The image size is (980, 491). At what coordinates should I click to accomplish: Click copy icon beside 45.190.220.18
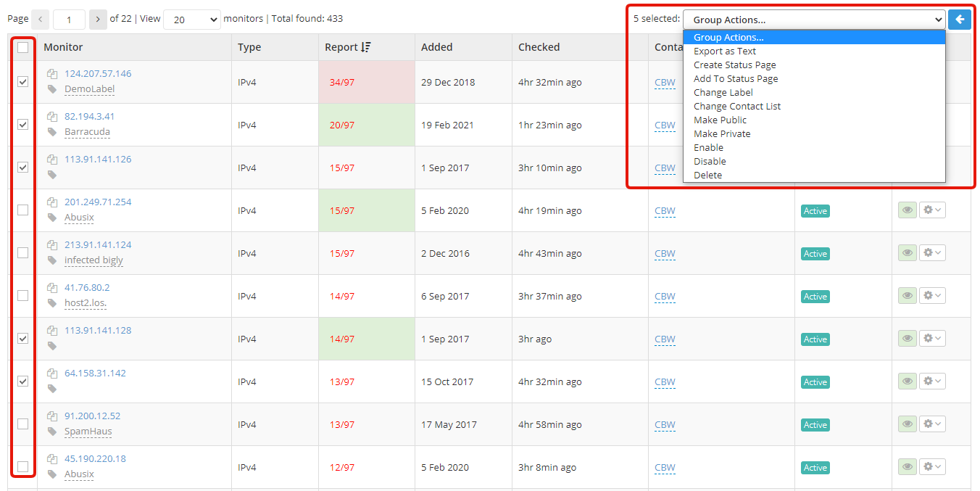click(x=52, y=459)
